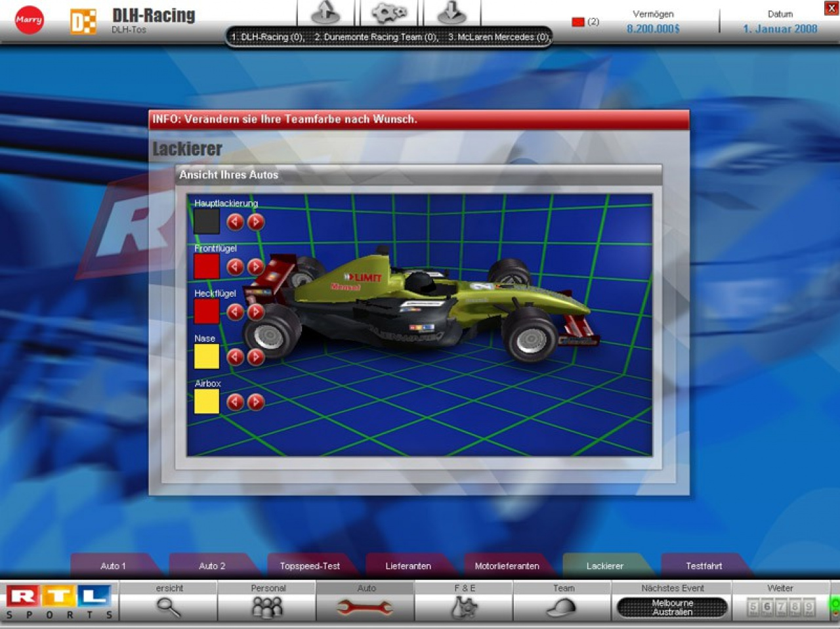The image size is (840, 629).
Task: Open the Team cap menu
Action: point(562,601)
